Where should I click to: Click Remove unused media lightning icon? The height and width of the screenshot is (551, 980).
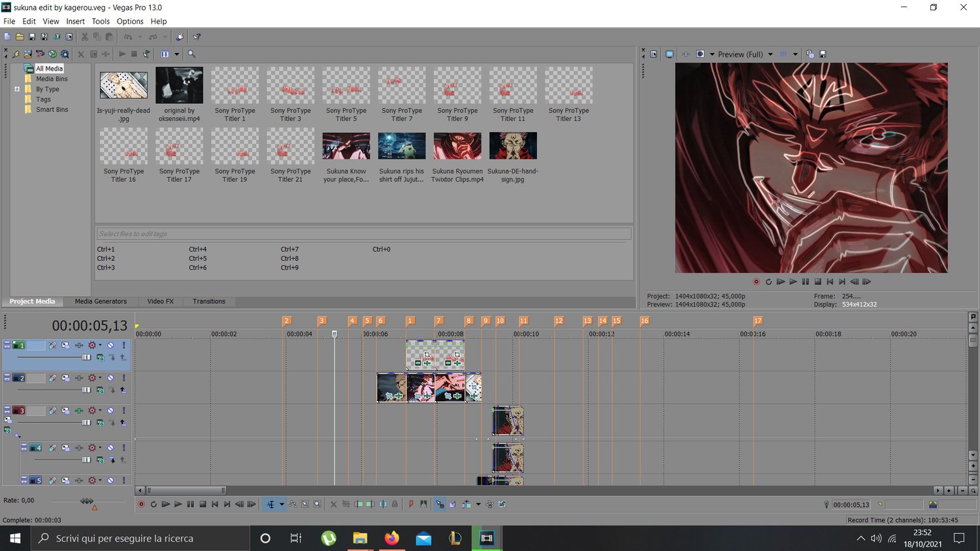coord(16,54)
